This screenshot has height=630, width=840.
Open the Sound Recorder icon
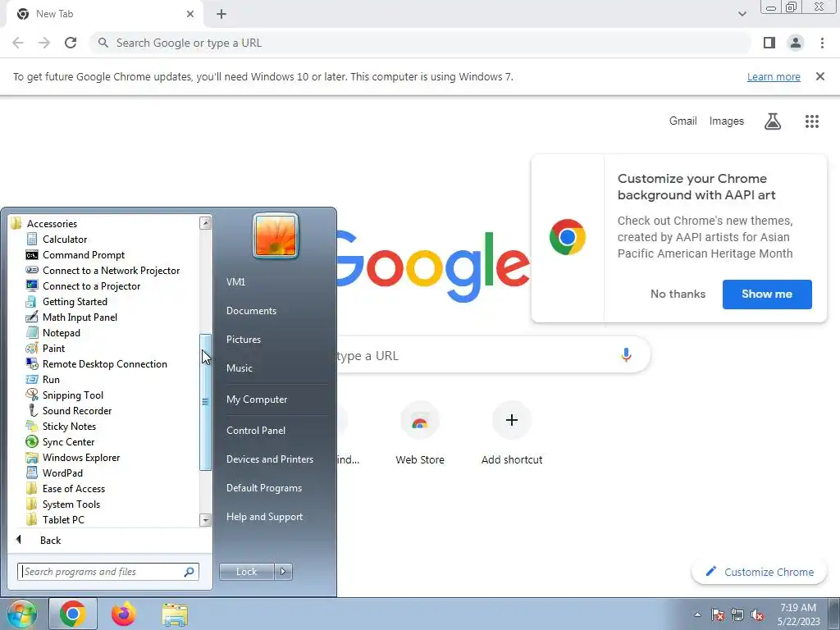(32, 411)
